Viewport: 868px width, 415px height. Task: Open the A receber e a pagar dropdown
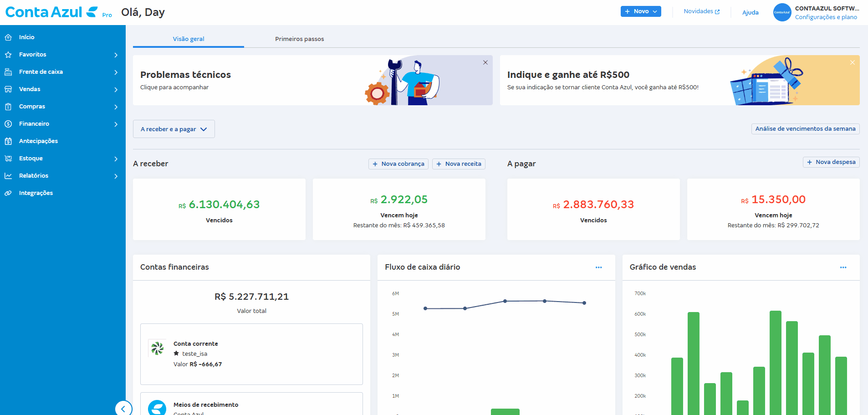point(174,129)
